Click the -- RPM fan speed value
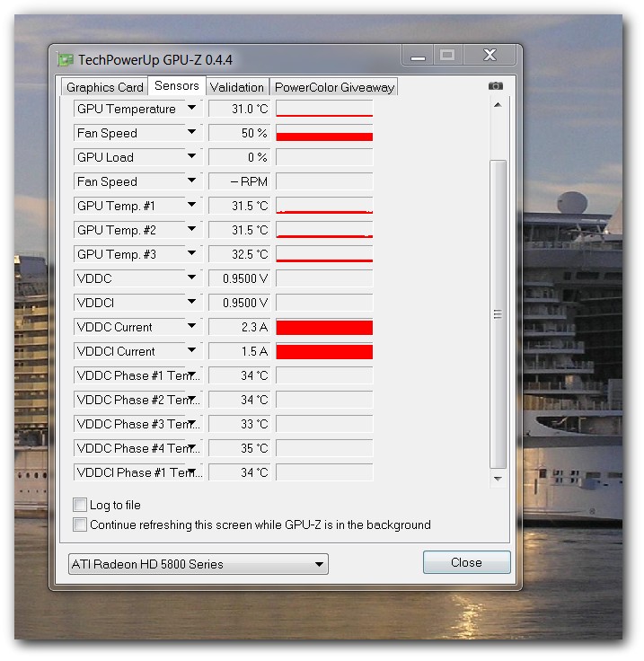The image size is (644, 661). (240, 181)
